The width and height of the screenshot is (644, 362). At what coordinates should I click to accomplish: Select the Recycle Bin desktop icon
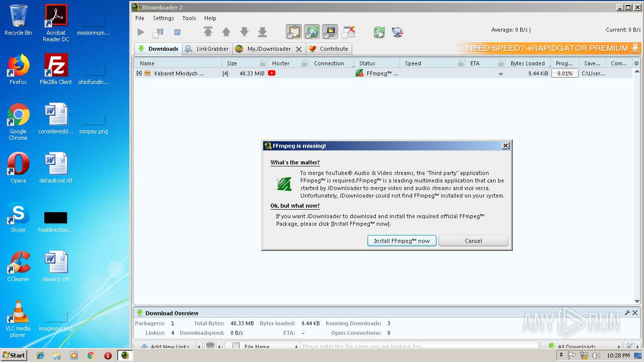18,21
